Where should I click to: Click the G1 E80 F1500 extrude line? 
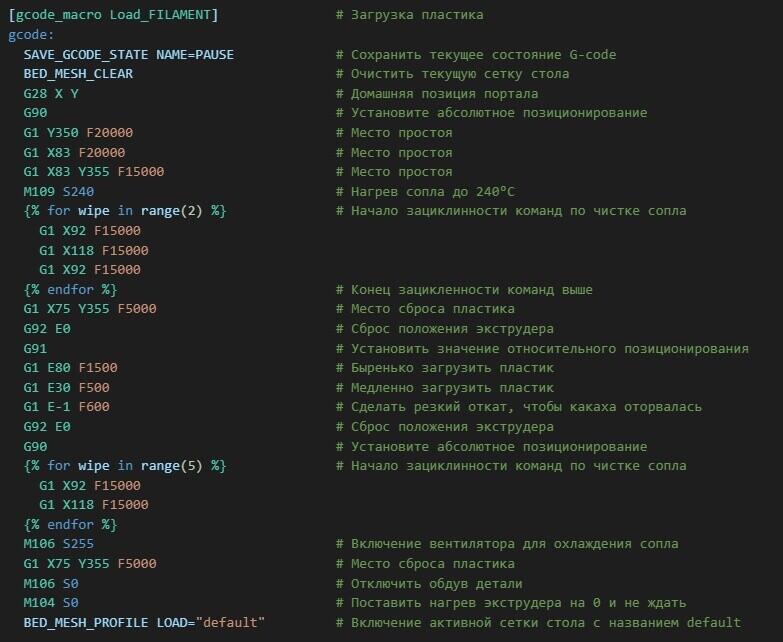point(70,368)
